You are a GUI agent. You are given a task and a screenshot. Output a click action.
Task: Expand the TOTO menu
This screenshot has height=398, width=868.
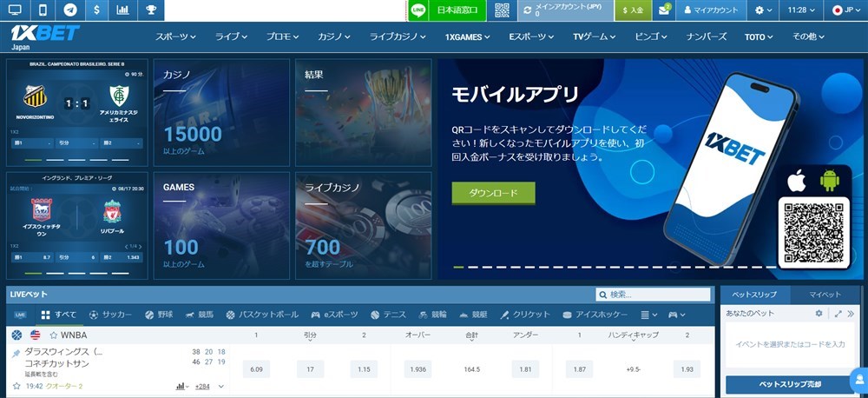click(759, 37)
